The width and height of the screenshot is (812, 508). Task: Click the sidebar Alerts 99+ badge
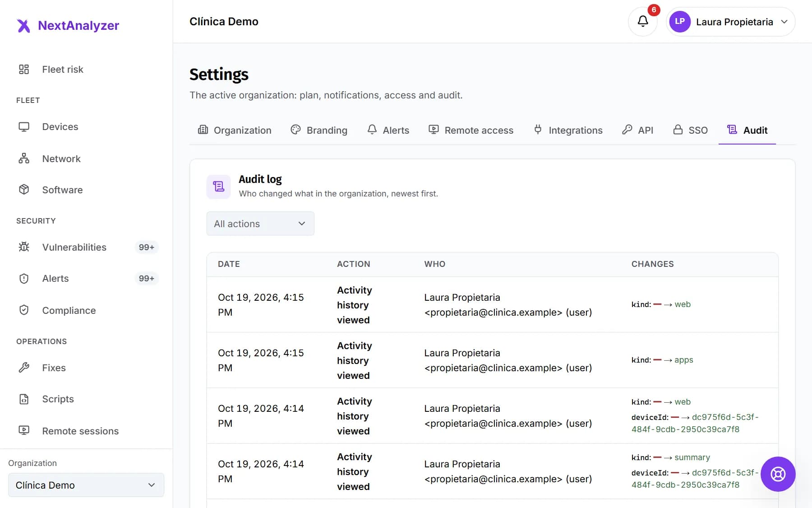tap(147, 279)
